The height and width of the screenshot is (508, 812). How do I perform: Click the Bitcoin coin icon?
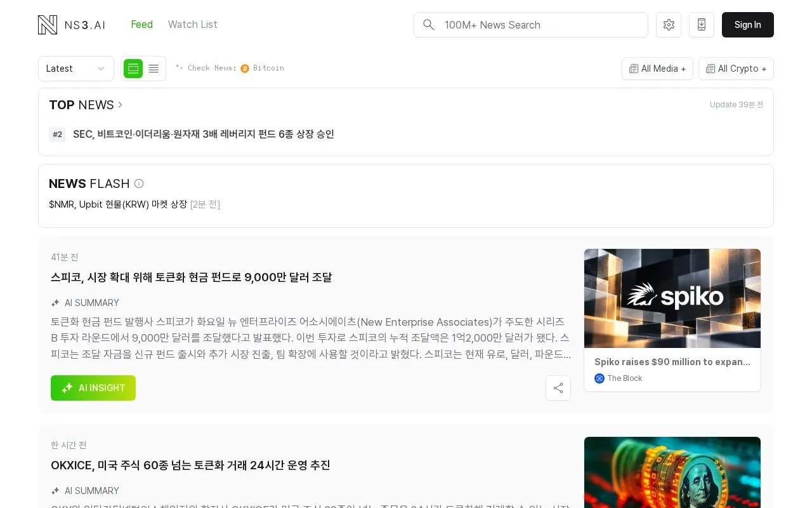tap(245, 69)
